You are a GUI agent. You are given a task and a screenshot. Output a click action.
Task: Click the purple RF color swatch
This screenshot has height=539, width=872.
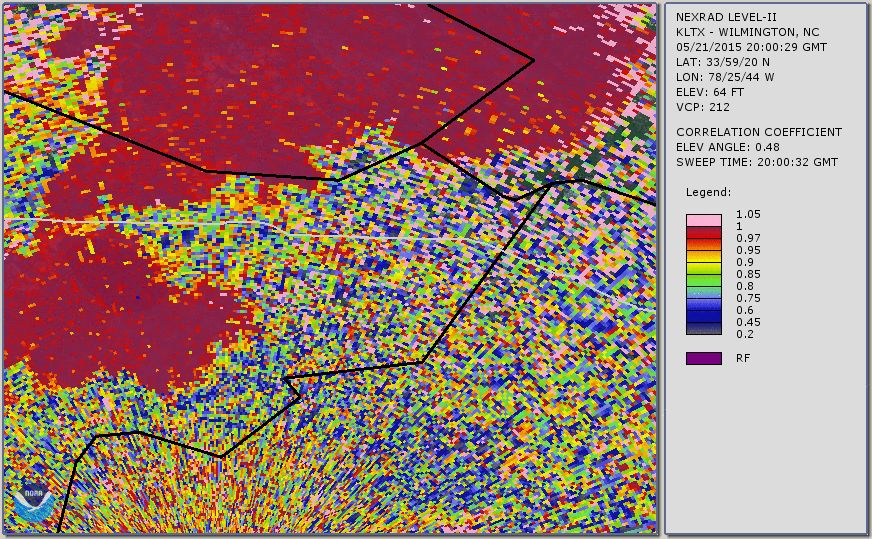click(703, 358)
